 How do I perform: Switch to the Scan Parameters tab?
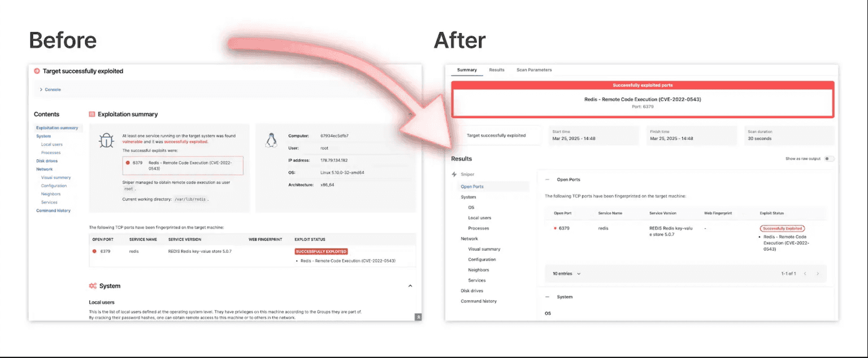[x=534, y=70]
